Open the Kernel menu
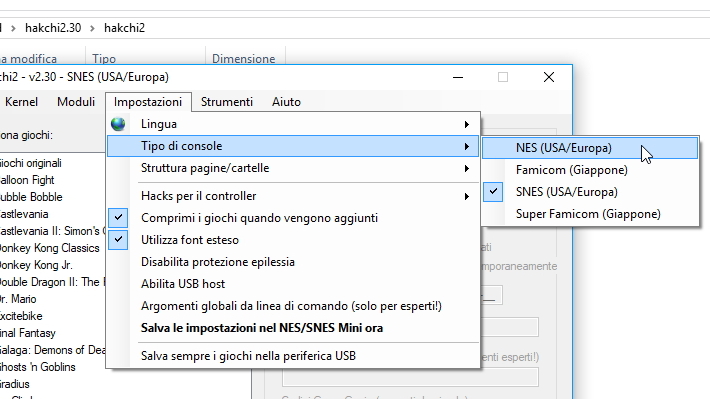Screen dimensions: 710x399 (x=21, y=102)
